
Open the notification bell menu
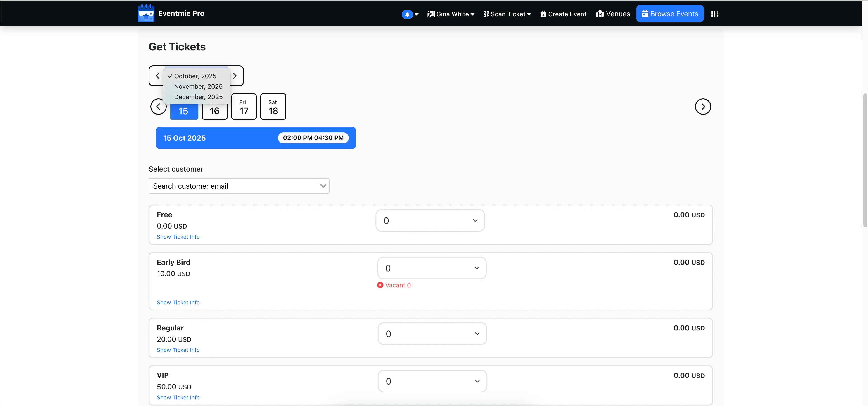[x=407, y=14]
